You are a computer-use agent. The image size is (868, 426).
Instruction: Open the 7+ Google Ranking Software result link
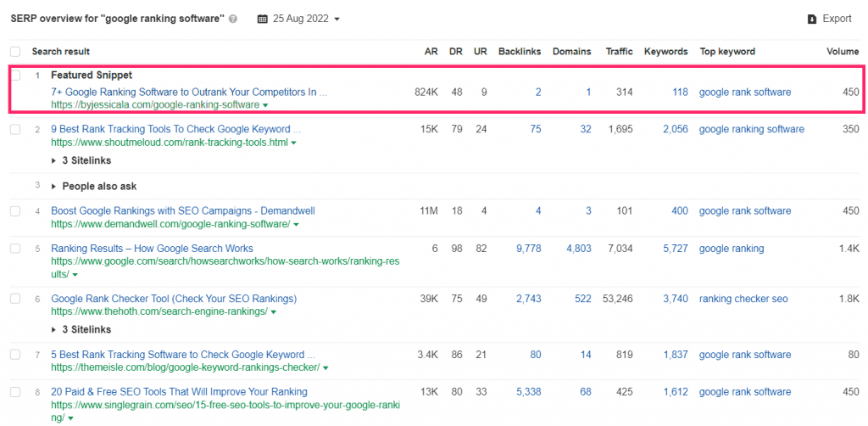point(189,92)
